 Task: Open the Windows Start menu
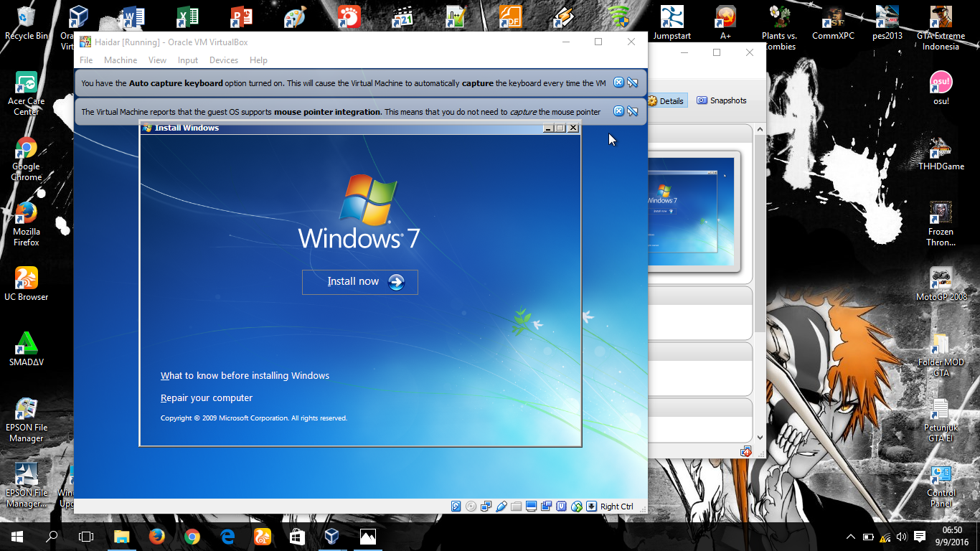[17, 536]
